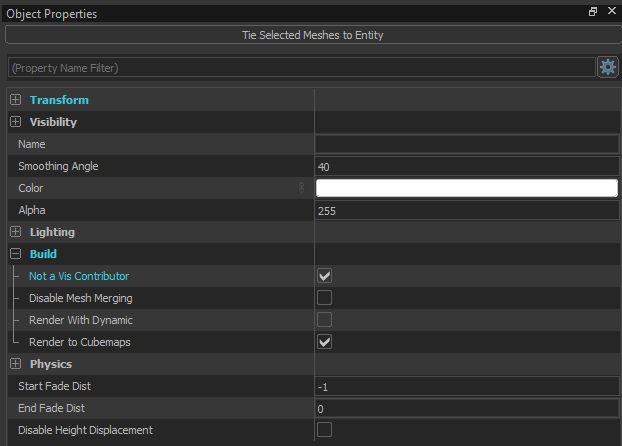Click the Name value field
Screen dimensions: 622x446
click(466, 144)
